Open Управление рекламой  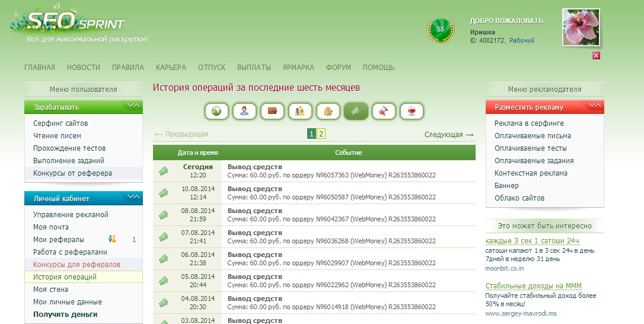71,215
